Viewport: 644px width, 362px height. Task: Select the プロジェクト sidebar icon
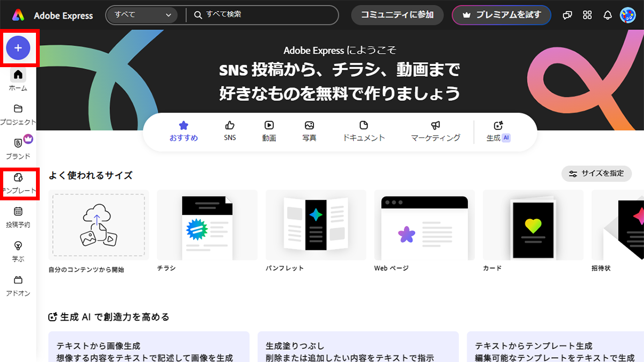click(x=18, y=108)
